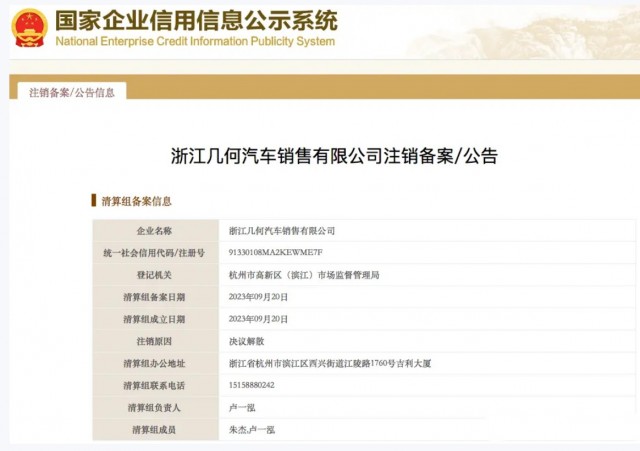Select the value 杭州市高新区（滨江）市场监督管理局

tap(304, 275)
